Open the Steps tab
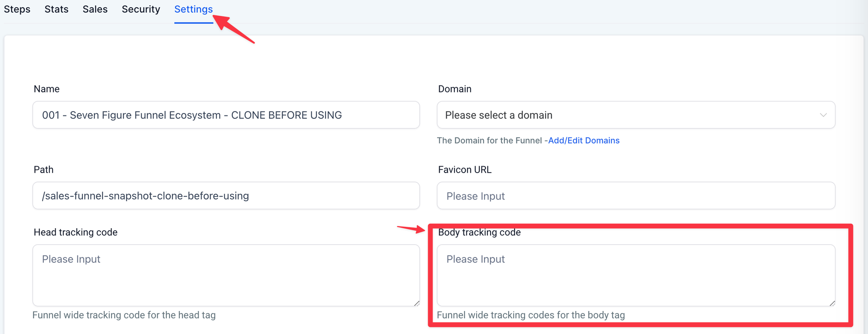 [17, 9]
